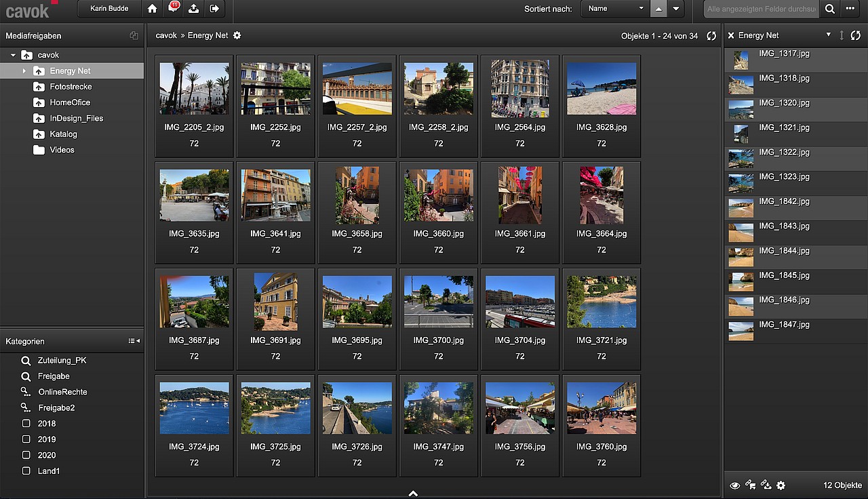Open the Name sort-by dropdown
Image resolution: width=868 pixels, height=499 pixels.
coord(614,9)
